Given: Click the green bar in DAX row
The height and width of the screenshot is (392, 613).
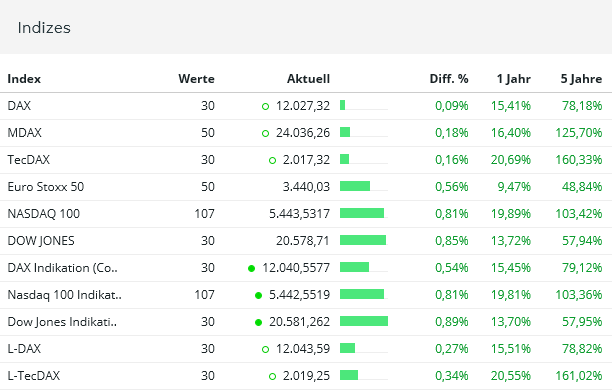Looking at the screenshot, I should (x=342, y=105).
